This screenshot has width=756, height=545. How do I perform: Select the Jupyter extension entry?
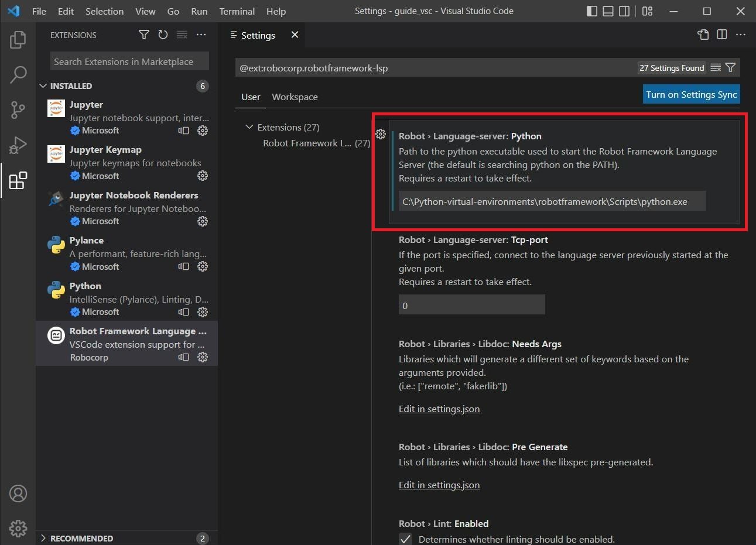click(126, 117)
